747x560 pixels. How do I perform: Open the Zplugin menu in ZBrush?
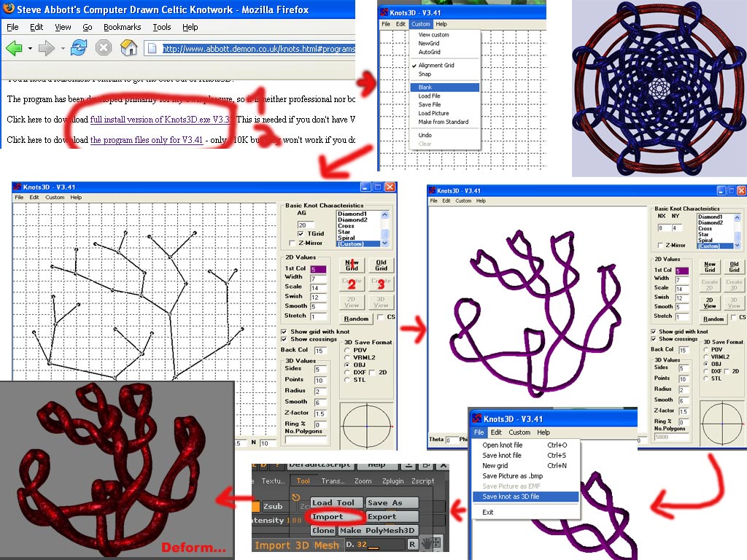[393, 481]
